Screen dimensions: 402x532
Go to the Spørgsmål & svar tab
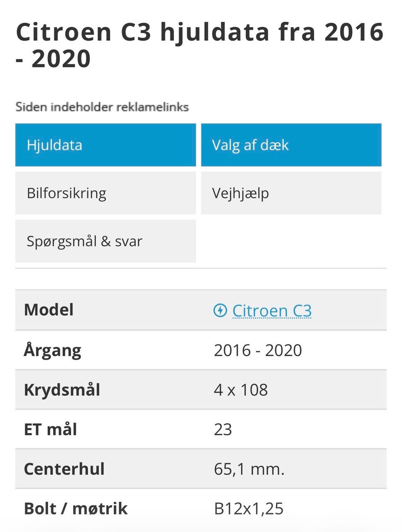click(x=106, y=241)
